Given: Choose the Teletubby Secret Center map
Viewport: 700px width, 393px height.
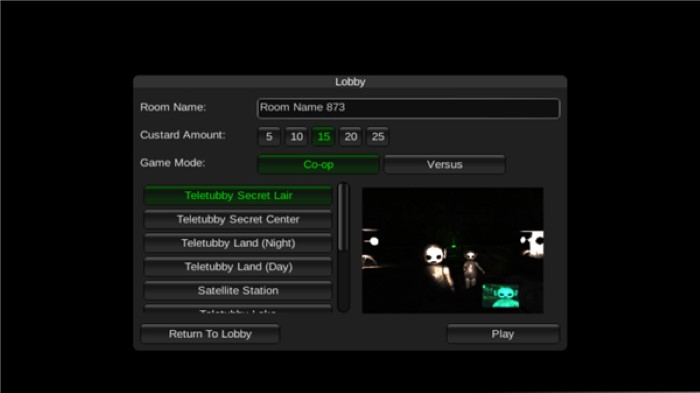Looking at the screenshot, I should [238, 219].
